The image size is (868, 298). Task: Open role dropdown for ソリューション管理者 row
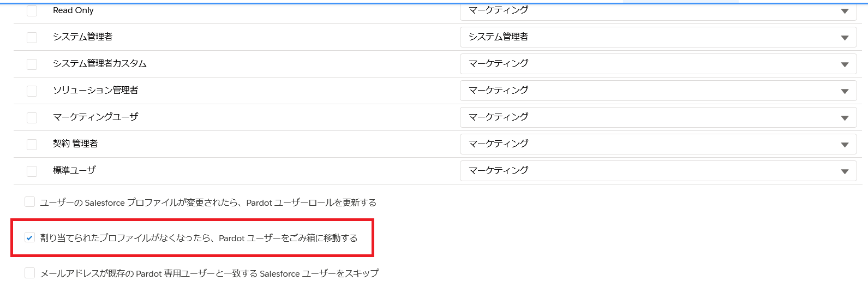tap(659, 91)
